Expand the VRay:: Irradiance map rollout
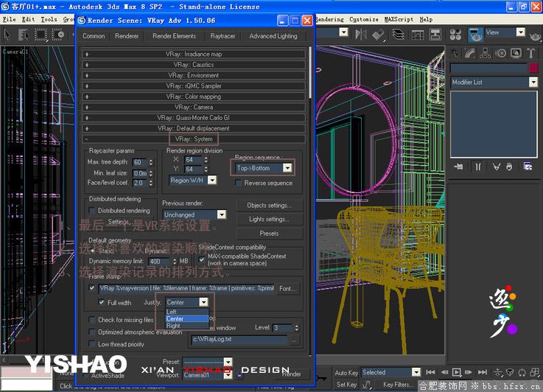This screenshot has width=543, height=392. click(194, 54)
